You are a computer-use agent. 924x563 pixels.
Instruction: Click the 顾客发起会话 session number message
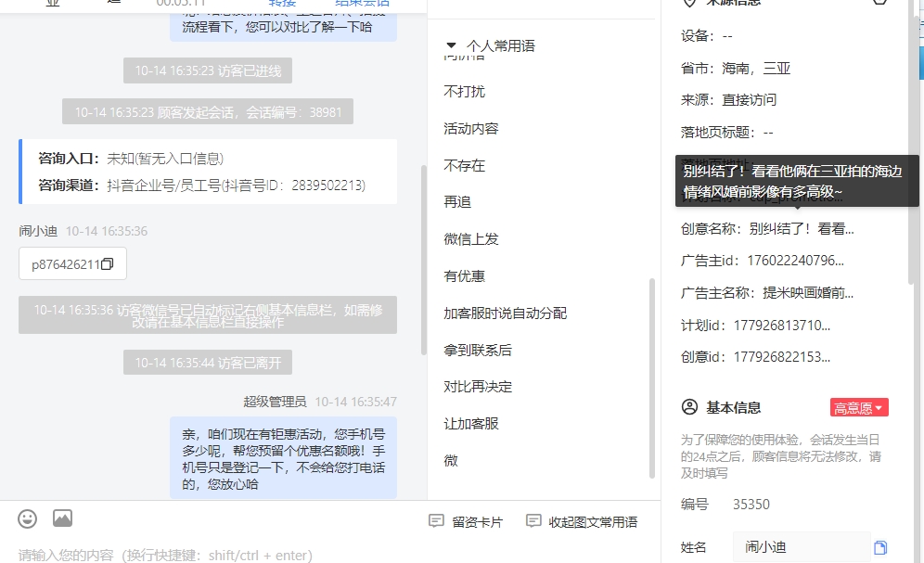(208, 112)
